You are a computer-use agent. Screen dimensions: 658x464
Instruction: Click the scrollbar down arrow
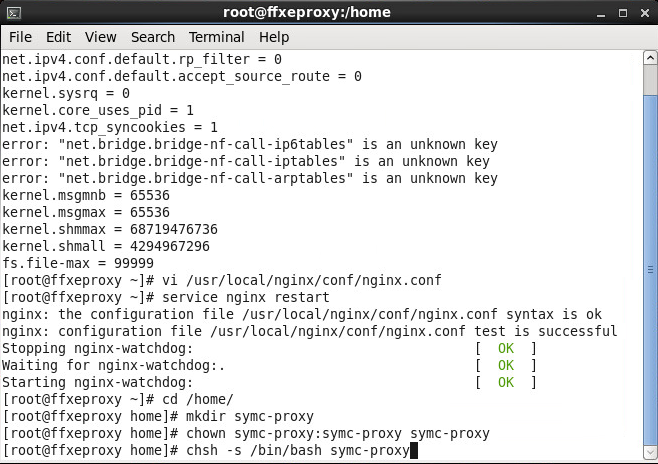[648, 454]
